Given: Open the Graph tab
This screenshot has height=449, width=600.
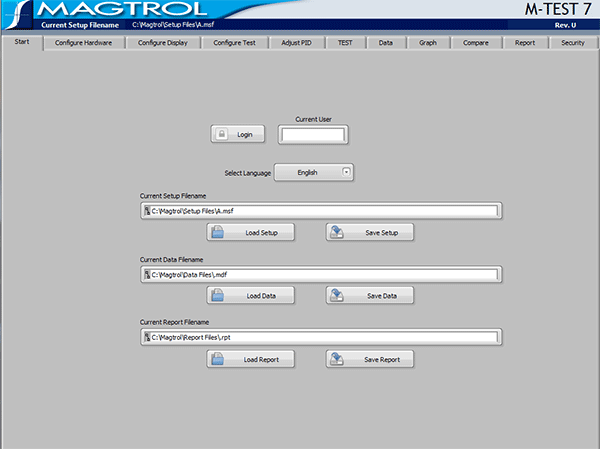Looking at the screenshot, I should [x=428, y=42].
